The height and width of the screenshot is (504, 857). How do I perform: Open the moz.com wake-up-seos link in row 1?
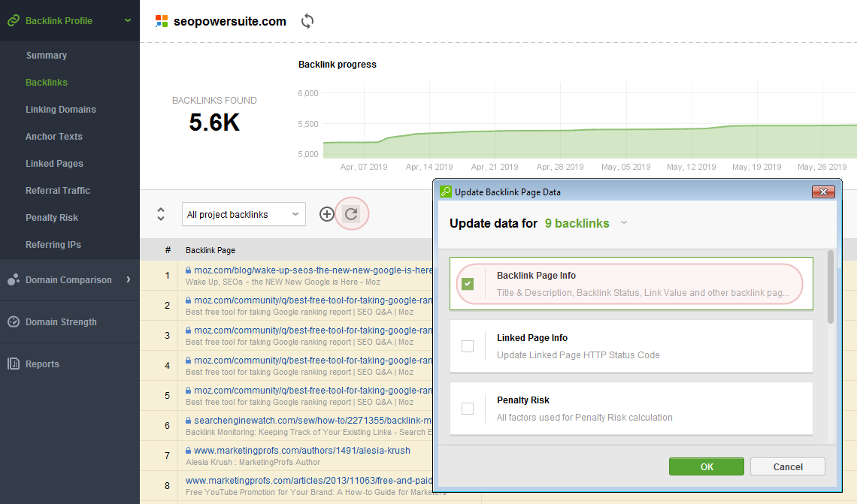[313, 270]
